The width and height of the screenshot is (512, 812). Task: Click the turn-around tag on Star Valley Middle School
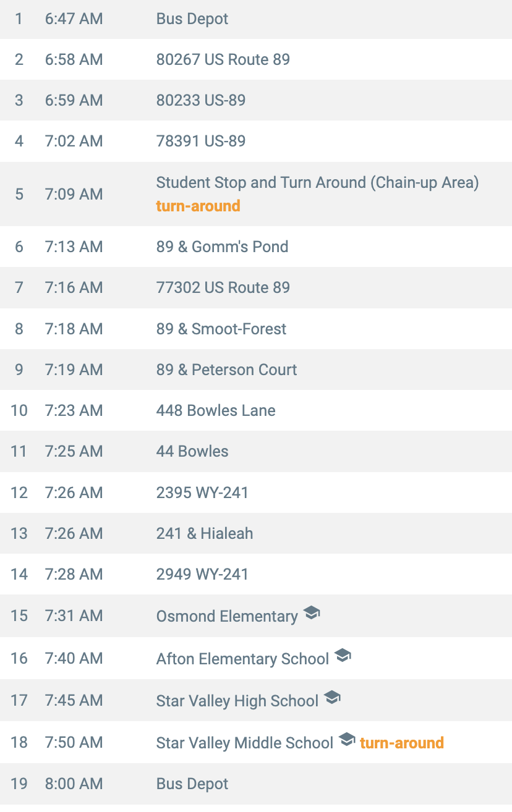(x=401, y=743)
